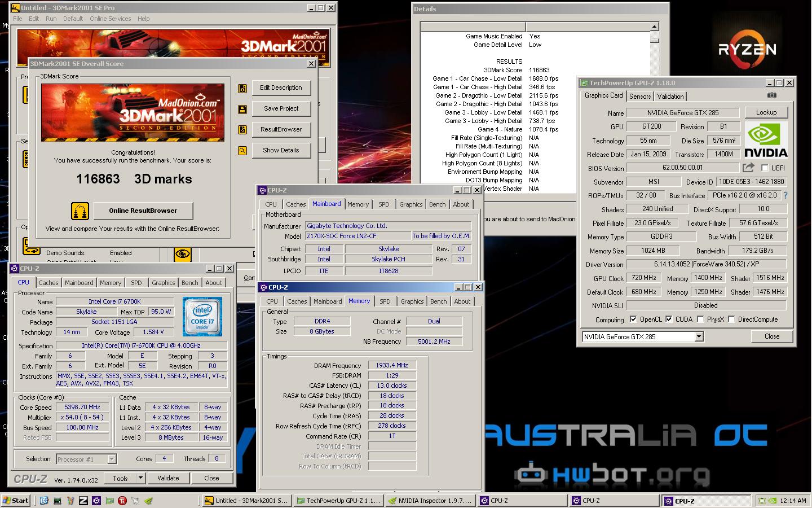Select the SPD tab in the CPU-Z Memory window
Image resolution: width=812 pixels, height=508 pixels.
[385, 301]
